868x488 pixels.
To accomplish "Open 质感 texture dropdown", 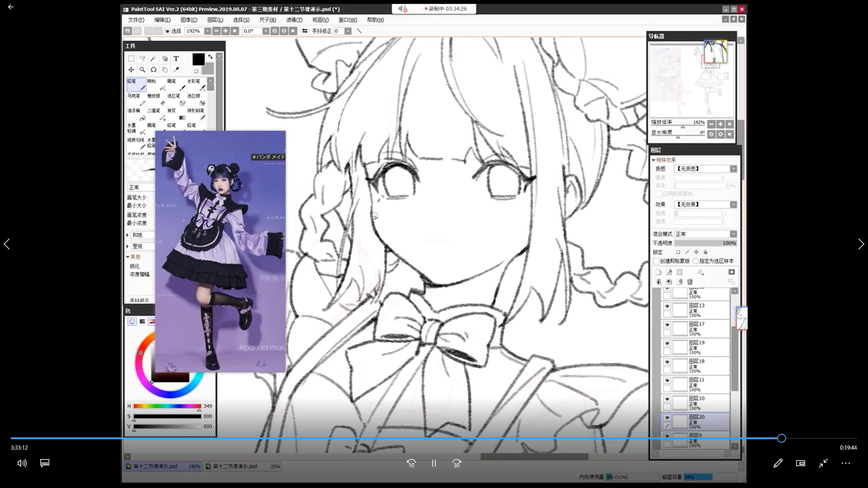I will point(733,169).
